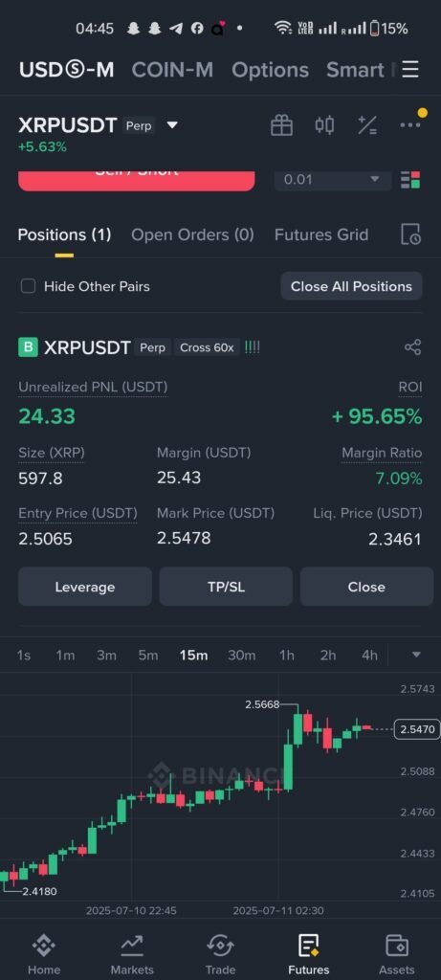Expand more chart interval options arrow
Screen dimensions: 441x980
click(x=417, y=655)
